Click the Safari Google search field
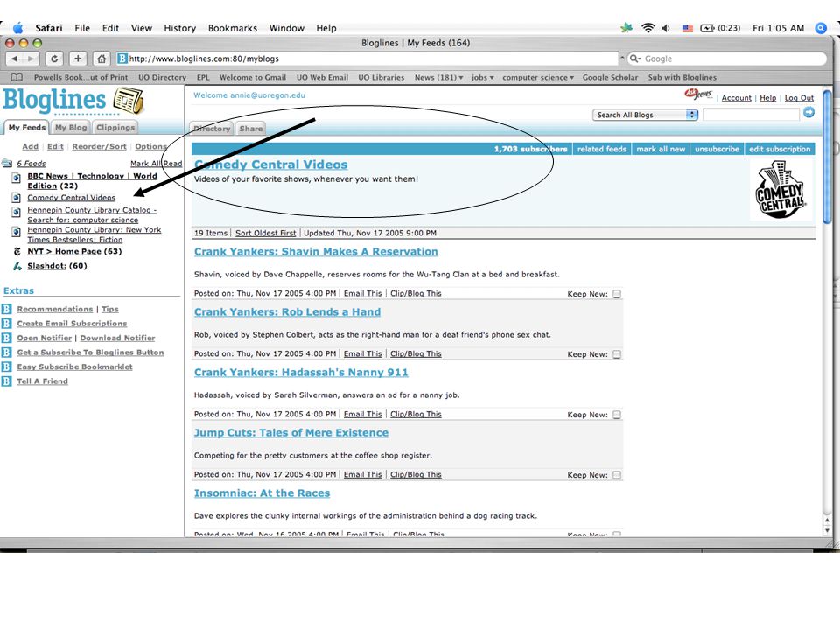This screenshot has height=630, width=840. (727, 59)
